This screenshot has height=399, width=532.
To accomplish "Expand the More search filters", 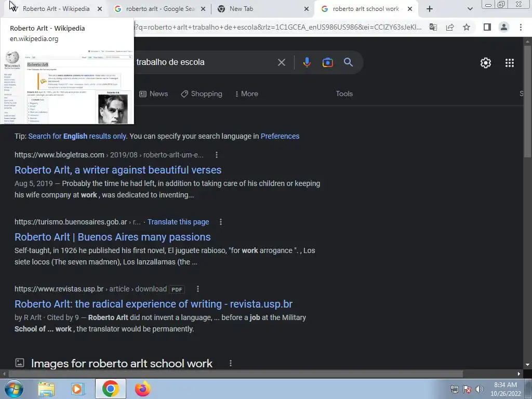I will 247,94.
